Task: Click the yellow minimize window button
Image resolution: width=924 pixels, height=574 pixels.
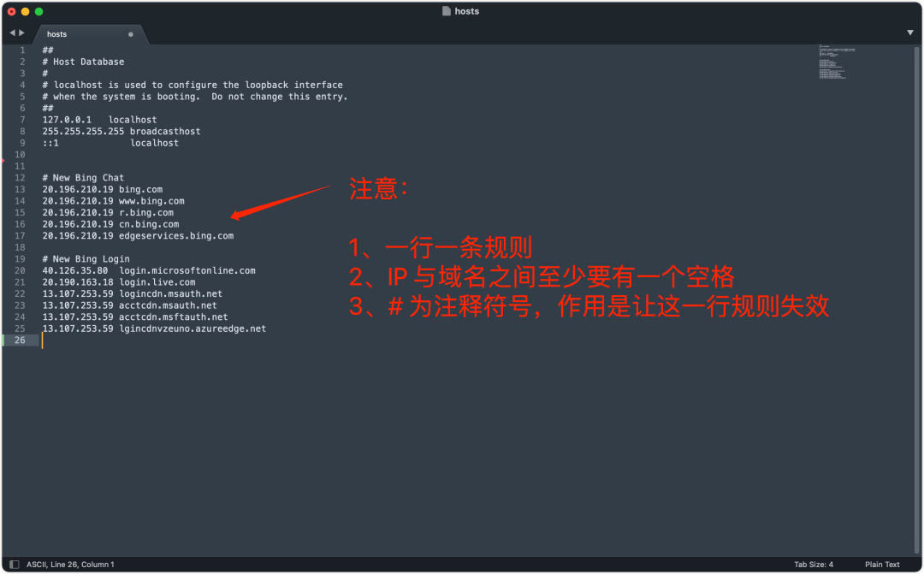Action: coord(26,11)
